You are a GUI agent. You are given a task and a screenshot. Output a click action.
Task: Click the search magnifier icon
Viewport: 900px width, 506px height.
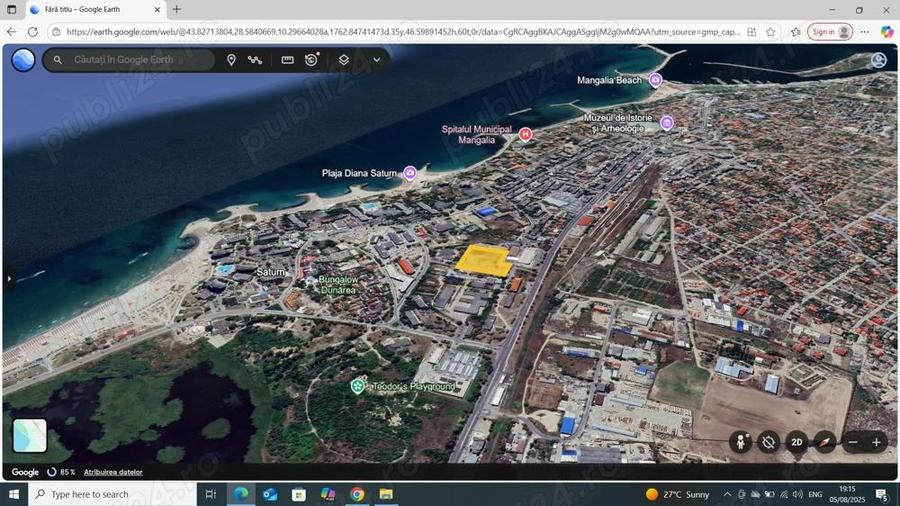click(57, 60)
